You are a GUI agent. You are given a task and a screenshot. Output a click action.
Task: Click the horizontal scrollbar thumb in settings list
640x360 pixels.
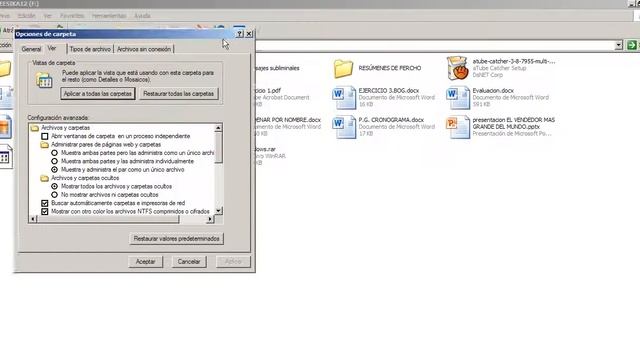pyautogui.click(x=108, y=220)
